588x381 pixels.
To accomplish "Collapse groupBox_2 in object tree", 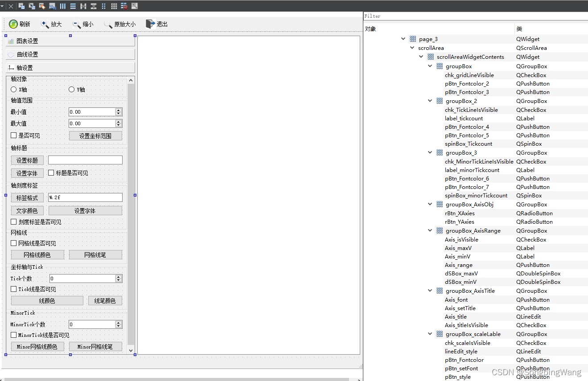I will pos(430,101).
